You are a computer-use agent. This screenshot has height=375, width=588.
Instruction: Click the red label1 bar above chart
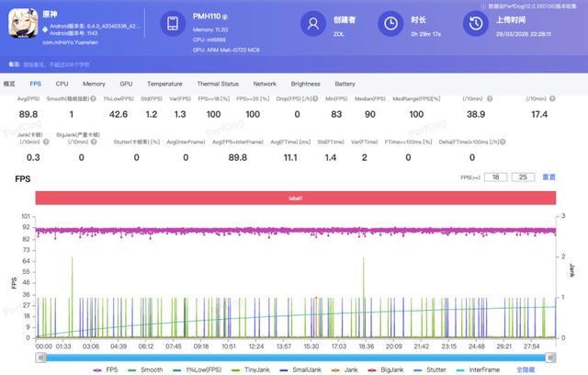(296, 198)
